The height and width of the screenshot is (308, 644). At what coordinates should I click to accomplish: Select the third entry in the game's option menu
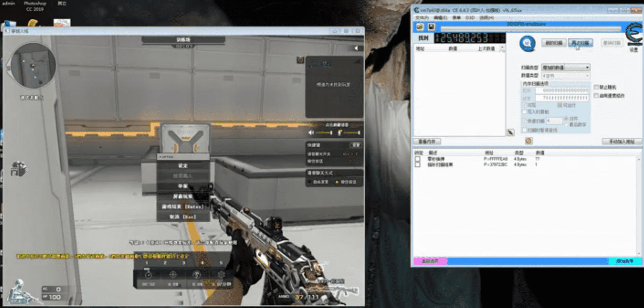click(183, 186)
